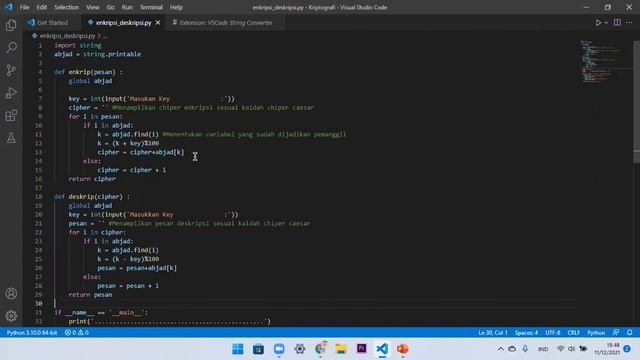The height and width of the screenshot is (360, 640).
Task: Place cursor on line 13 cipher code
Action: 141,152
